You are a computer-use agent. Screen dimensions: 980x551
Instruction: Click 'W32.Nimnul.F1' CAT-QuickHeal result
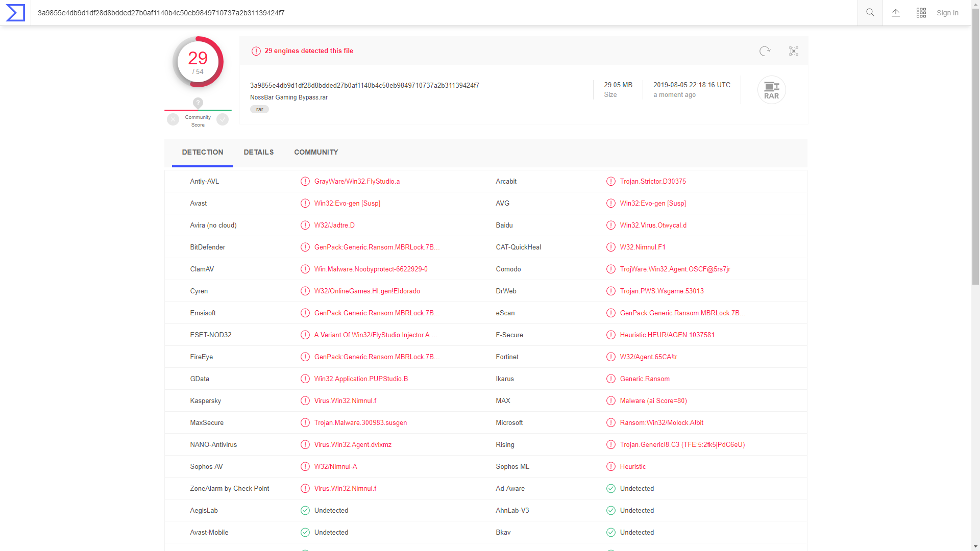pyautogui.click(x=643, y=247)
